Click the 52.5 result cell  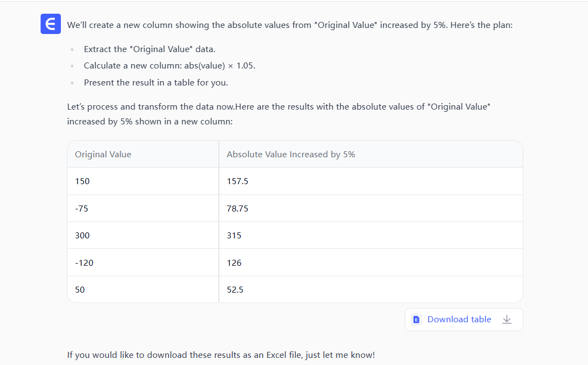click(235, 290)
